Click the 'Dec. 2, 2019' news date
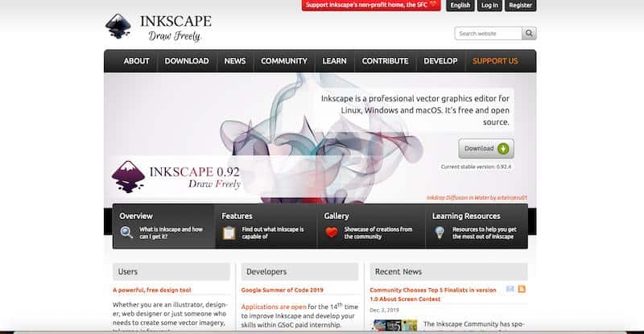644x334 pixels. [384, 310]
